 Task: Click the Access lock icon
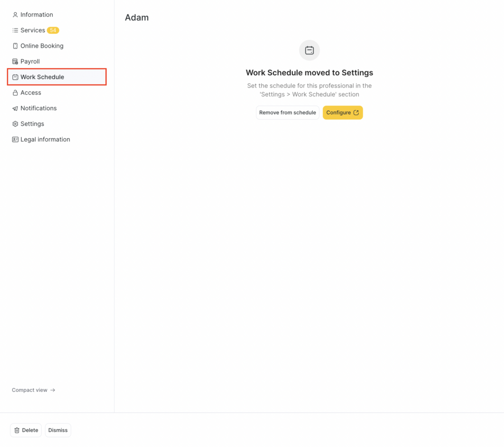(15, 93)
